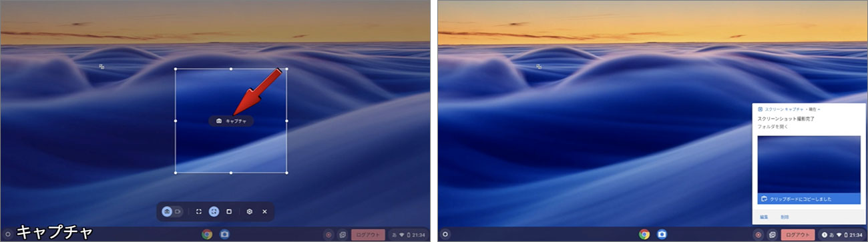The height and width of the screenshot is (242, 868).
Task: Click 編集 in the screenshot notification
Action: pyautogui.click(x=765, y=217)
